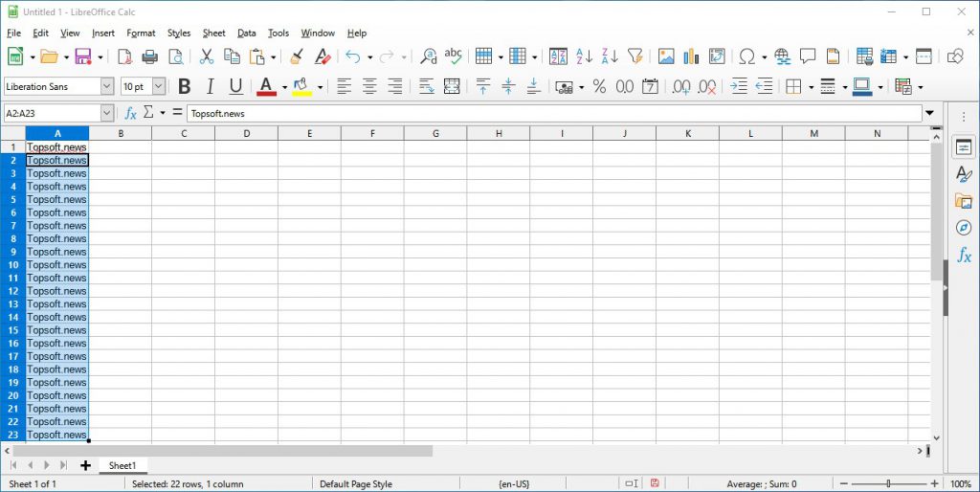The image size is (980, 492).
Task: Toggle bold formatting
Action: [x=185, y=86]
